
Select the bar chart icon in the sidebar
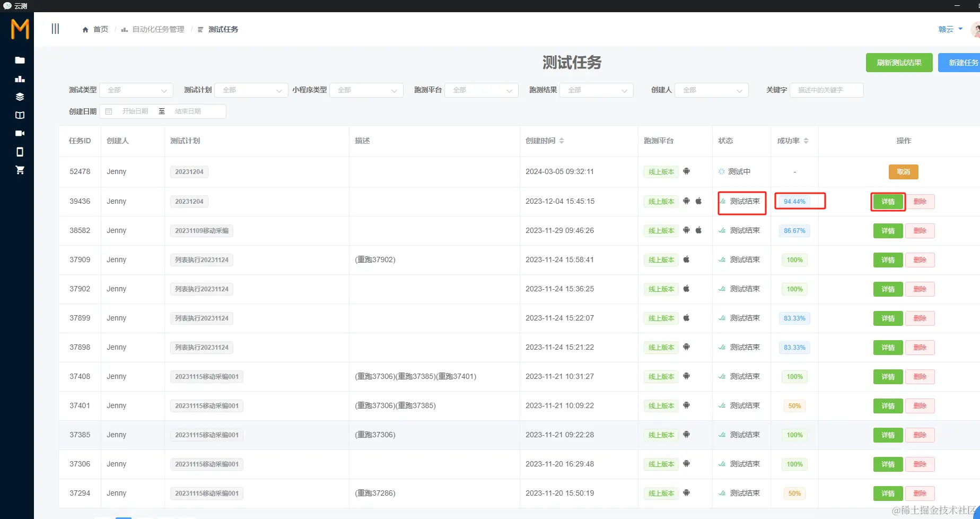click(20, 79)
